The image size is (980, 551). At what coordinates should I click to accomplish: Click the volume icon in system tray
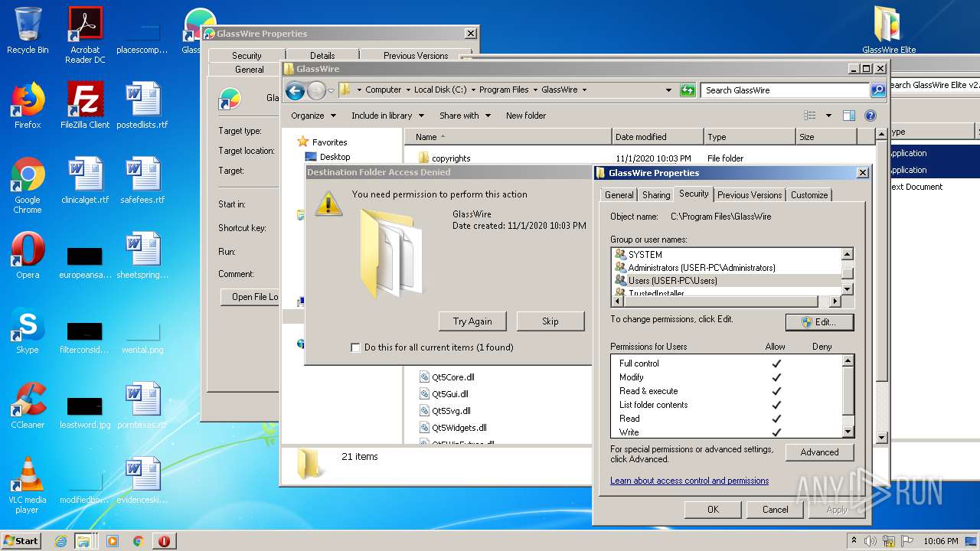tap(870, 541)
